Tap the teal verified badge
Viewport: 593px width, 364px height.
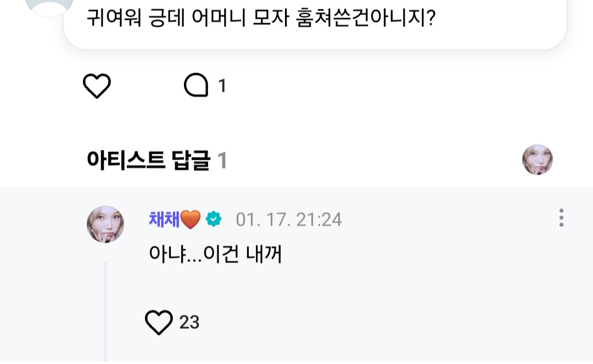tap(213, 220)
